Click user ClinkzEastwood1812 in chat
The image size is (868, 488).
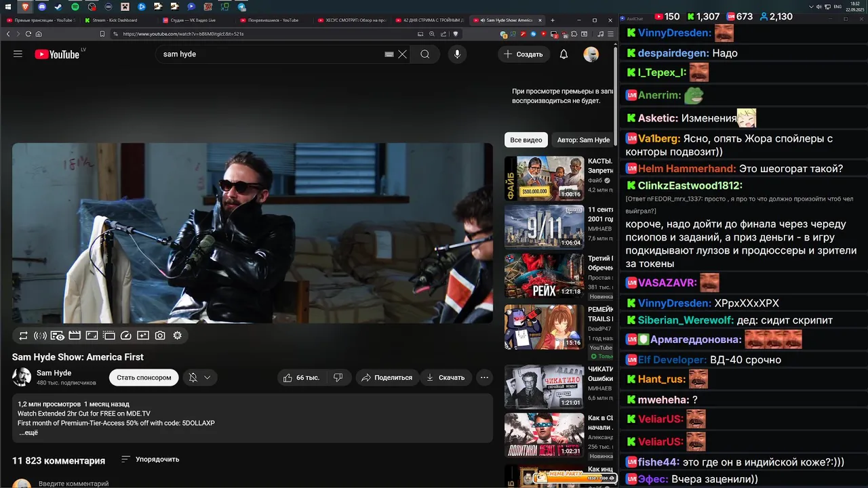(x=690, y=186)
